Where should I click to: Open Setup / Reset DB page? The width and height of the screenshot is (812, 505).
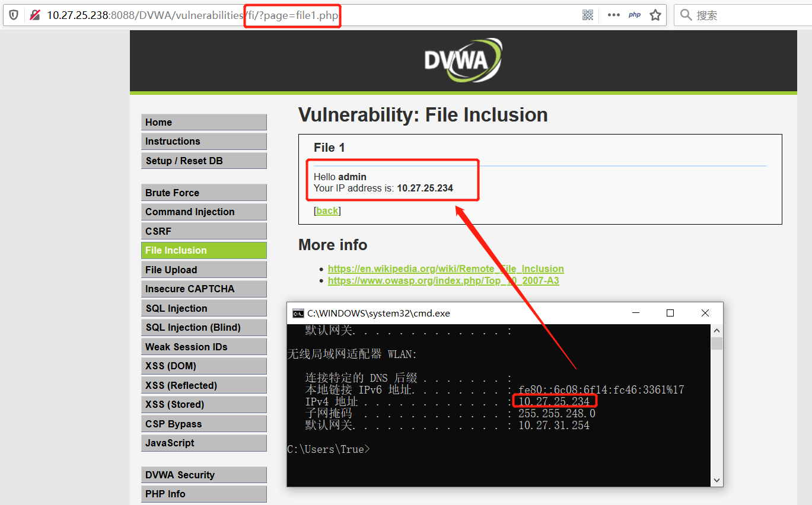(204, 161)
